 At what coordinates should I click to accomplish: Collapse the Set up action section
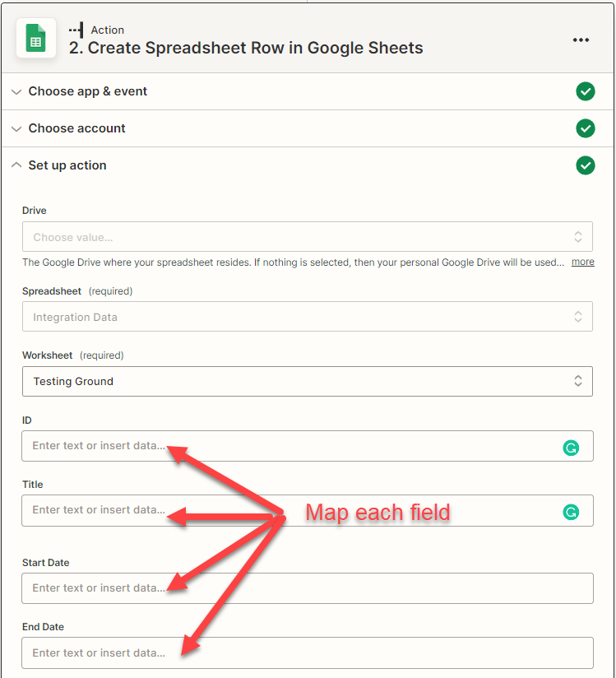click(16, 165)
